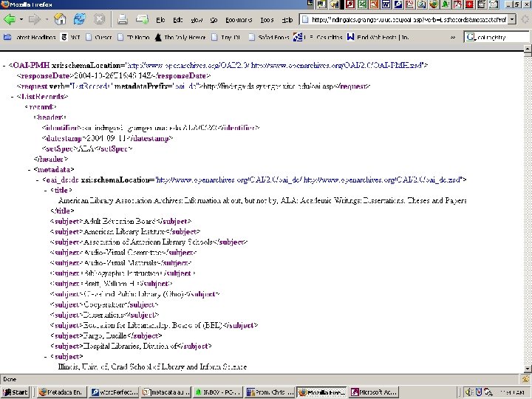Switch to INBOX taskbar window
The width and height of the screenshot is (532, 399).
click(218, 392)
